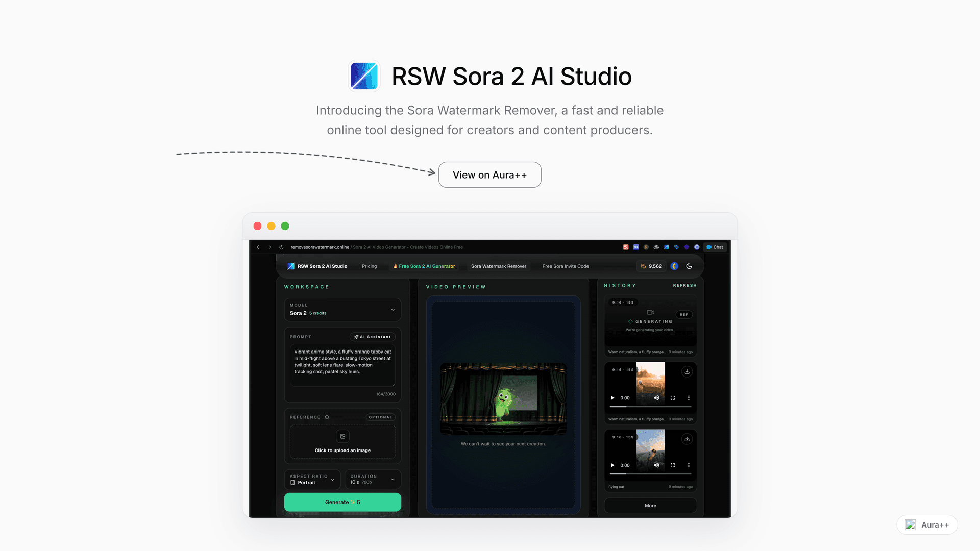Open Sora Watermark Remover nav item
Screen dimensions: 980x551
(x=499, y=266)
